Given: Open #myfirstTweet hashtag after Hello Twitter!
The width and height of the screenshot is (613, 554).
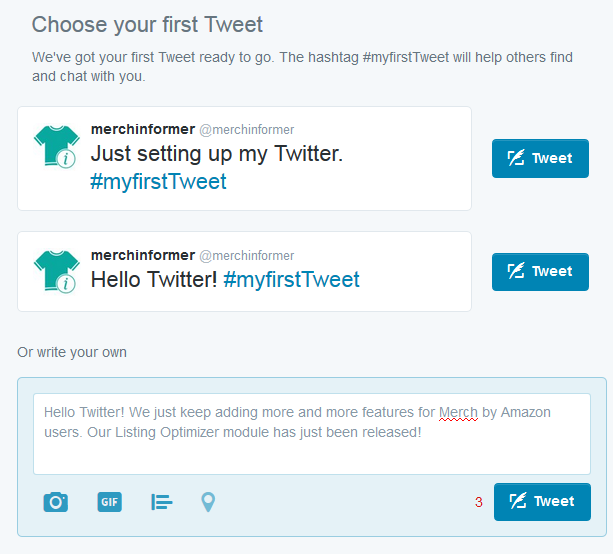Looking at the screenshot, I should pos(291,279).
